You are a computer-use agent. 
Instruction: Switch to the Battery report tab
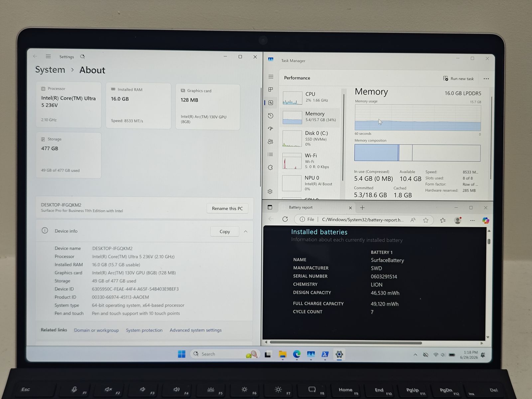[316, 207]
